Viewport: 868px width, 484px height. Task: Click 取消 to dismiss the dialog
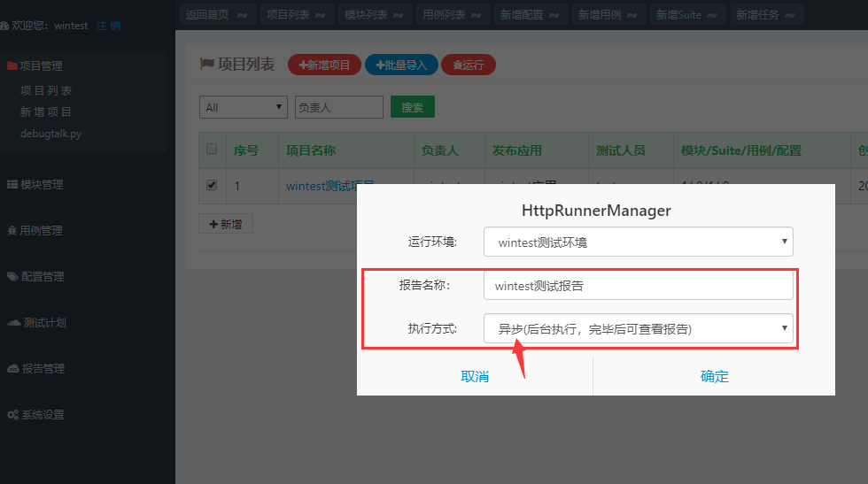[475, 376]
